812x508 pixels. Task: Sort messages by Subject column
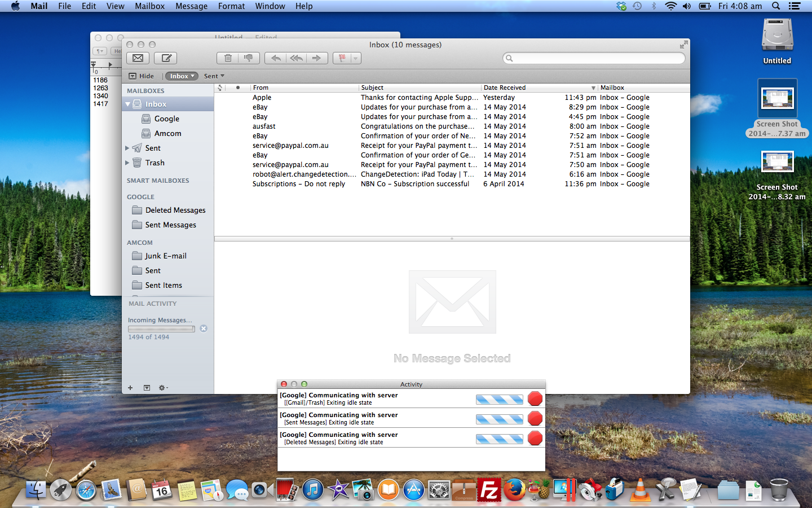pyautogui.click(x=420, y=87)
